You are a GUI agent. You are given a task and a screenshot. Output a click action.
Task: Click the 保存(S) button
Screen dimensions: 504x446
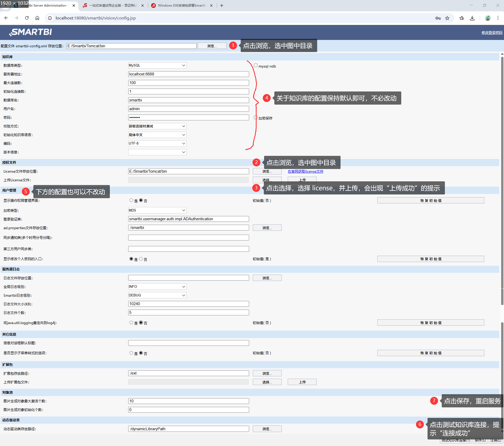[480, 440]
